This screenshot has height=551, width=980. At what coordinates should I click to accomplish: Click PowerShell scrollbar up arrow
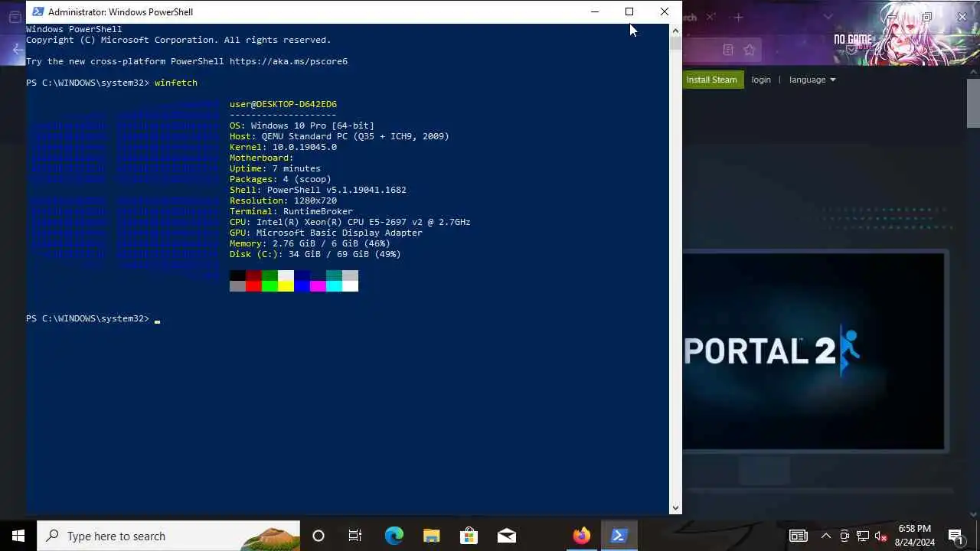[x=675, y=30]
